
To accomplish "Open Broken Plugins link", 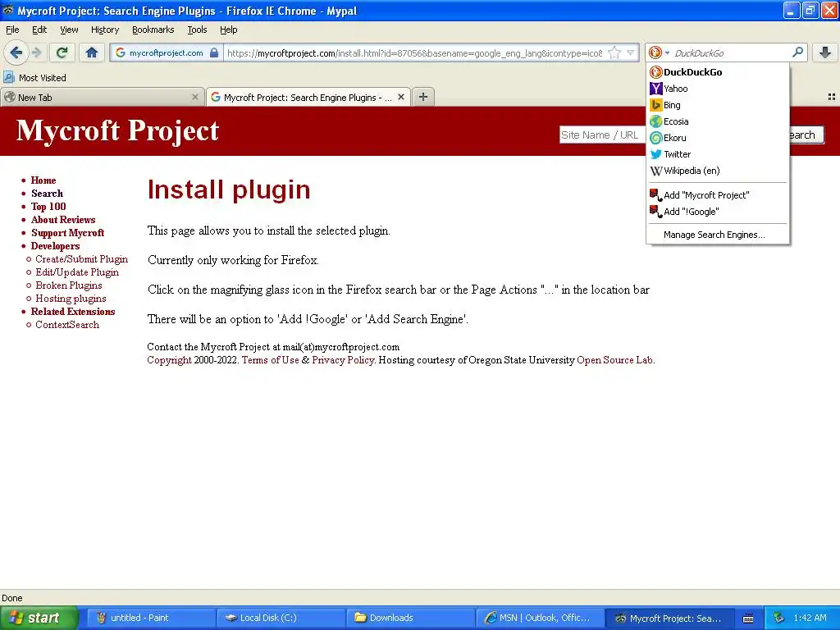I will [x=69, y=285].
